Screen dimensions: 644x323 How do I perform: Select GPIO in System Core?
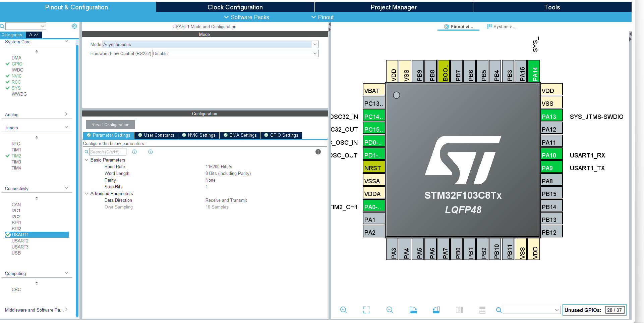pos(17,64)
